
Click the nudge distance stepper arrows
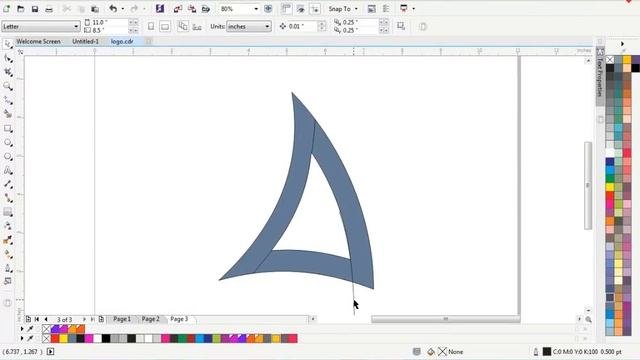tap(322, 26)
